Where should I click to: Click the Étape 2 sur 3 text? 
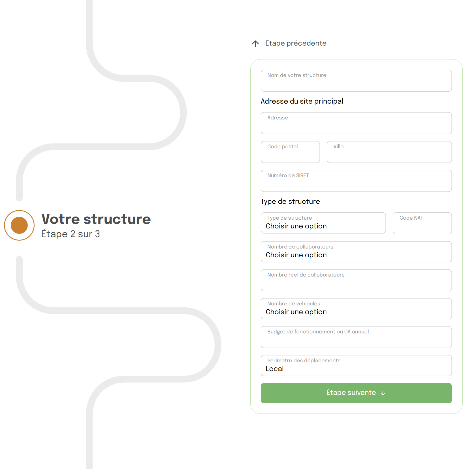71,234
